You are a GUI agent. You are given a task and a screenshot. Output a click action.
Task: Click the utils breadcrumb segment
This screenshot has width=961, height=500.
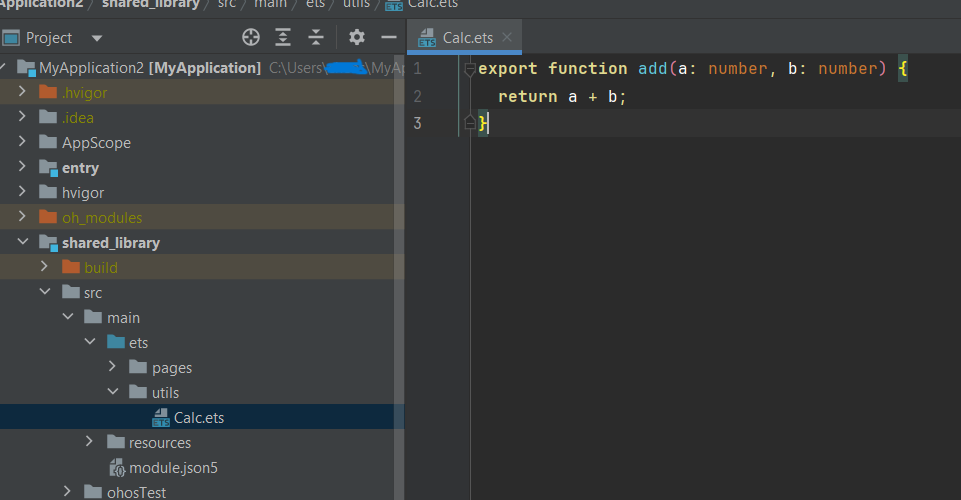(x=355, y=4)
